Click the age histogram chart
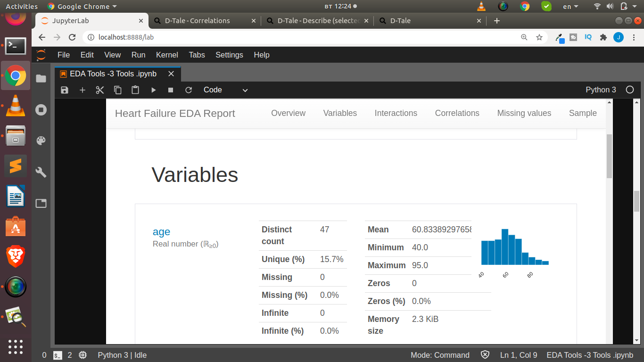The image size is (644, 362). coord(514,247)
